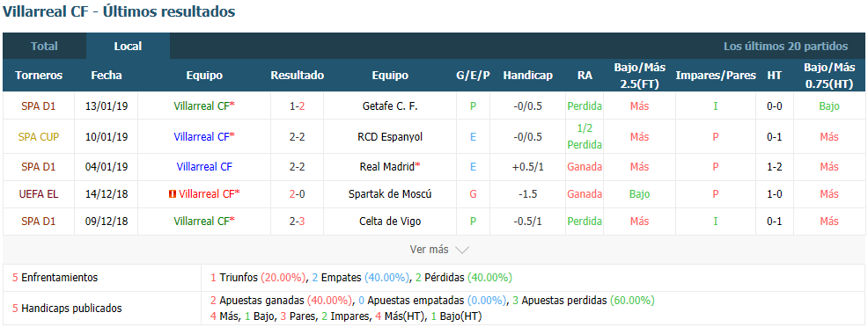Expand the Ver más chevron
Viewport: 868px width, 327px height.
pyautogui.click(x=461, y=250)
